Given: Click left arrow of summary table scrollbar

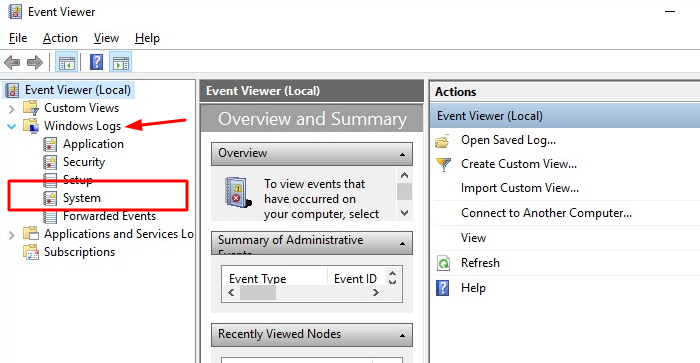Looking at the screenshot, I should pos(231,293).
